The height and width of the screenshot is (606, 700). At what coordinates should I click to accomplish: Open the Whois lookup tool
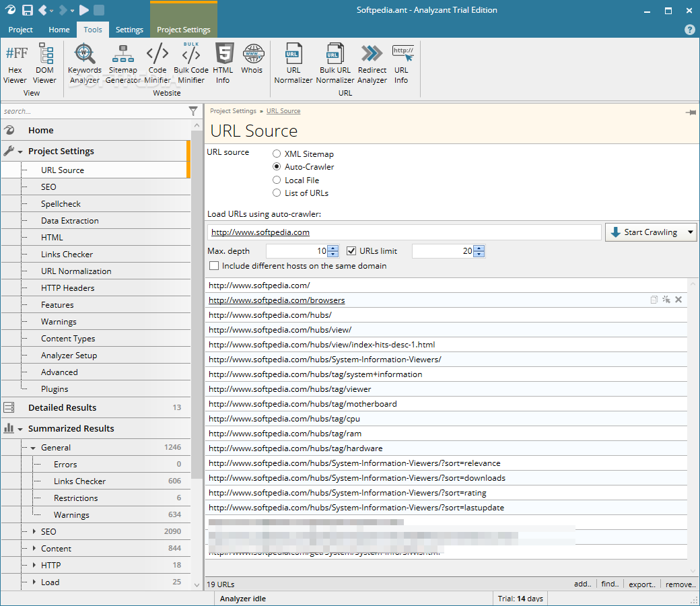click(x=252, y=59)
